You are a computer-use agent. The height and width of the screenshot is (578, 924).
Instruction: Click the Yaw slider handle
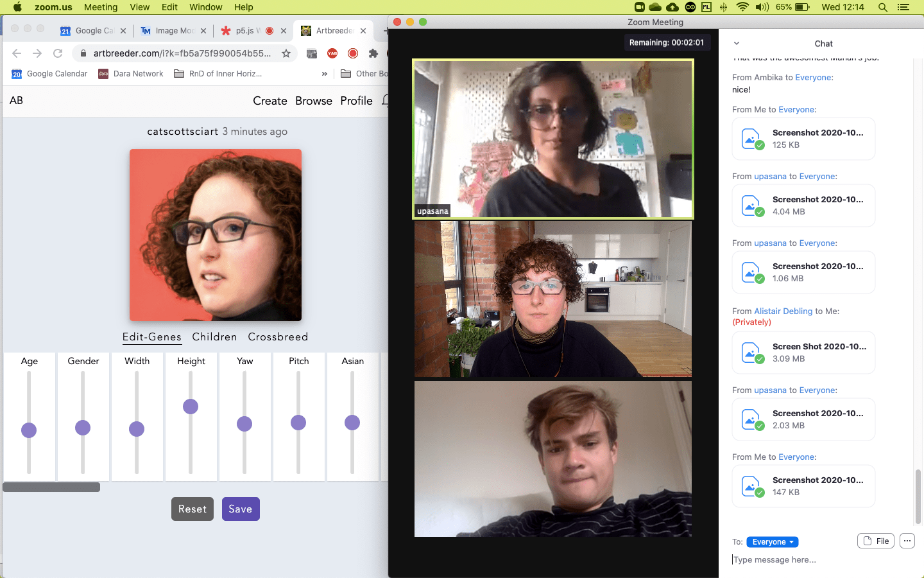point(244,424)
